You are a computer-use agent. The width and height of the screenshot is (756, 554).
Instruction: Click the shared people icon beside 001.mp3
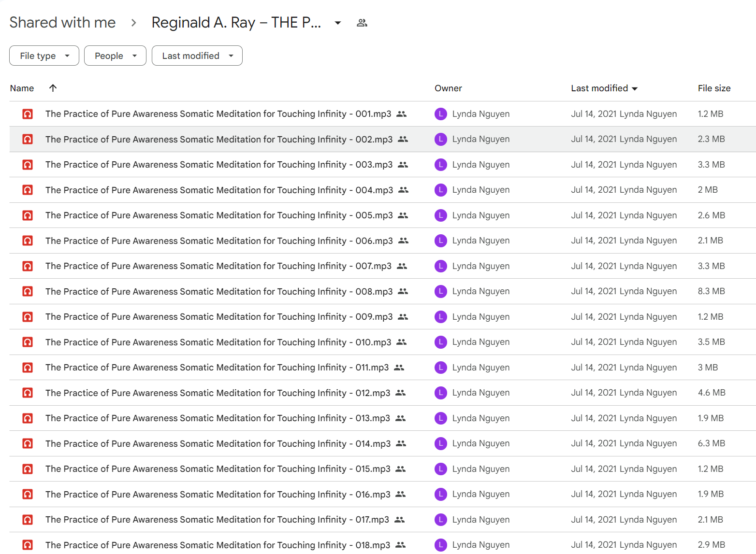pyautogui.click(x=402, y=114)
